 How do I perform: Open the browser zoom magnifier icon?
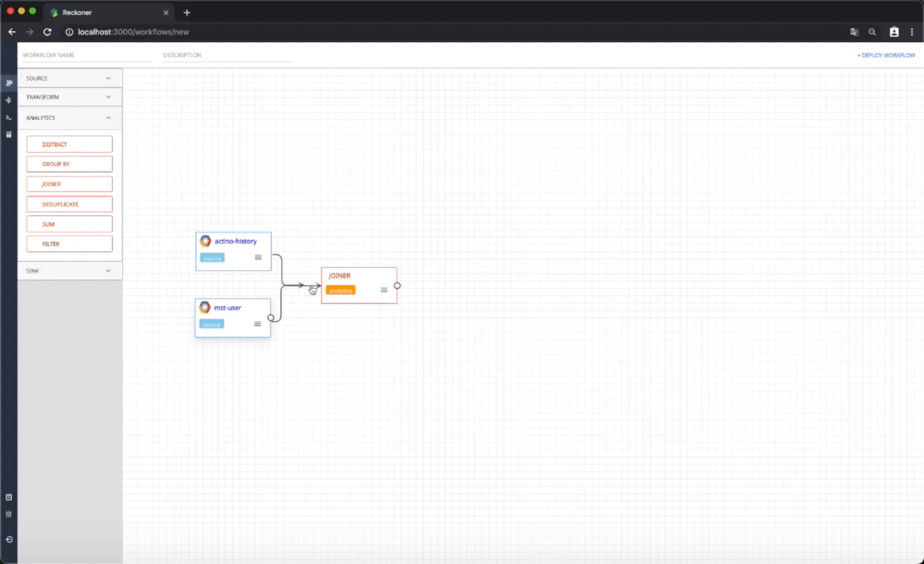[872, 32]
